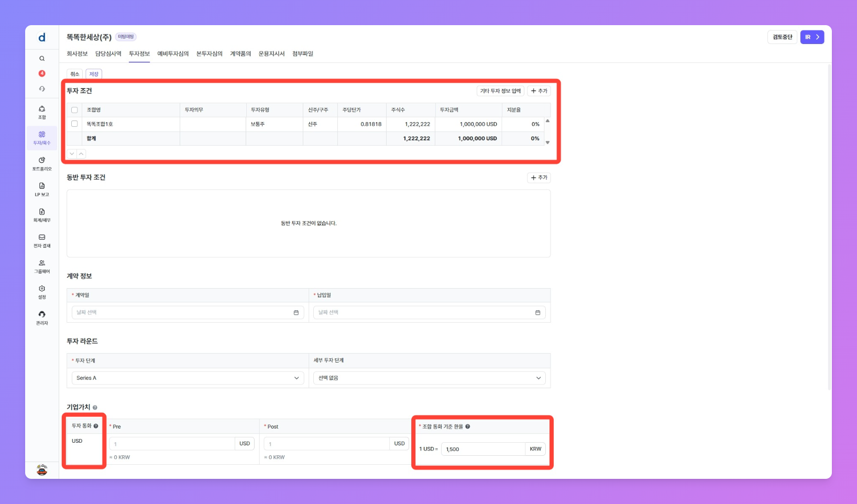Expand the 세부 투자 단계 dropdown showing 선택 없음
Viewport: 857px width, 504px height.
pos(430,378)
